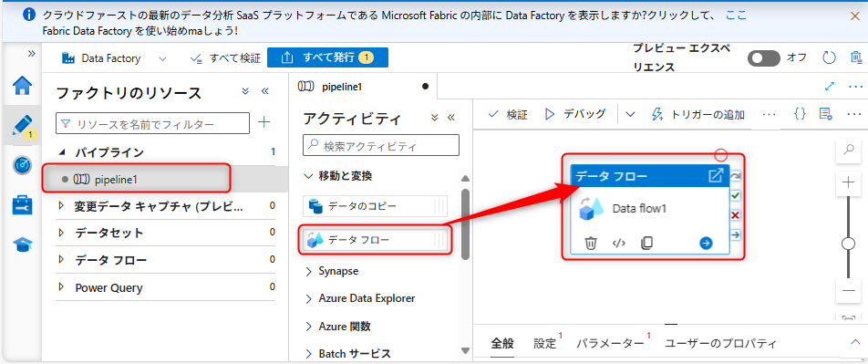
Task: Click the discard all trash icon in top bar
Action: pos(856,57)
